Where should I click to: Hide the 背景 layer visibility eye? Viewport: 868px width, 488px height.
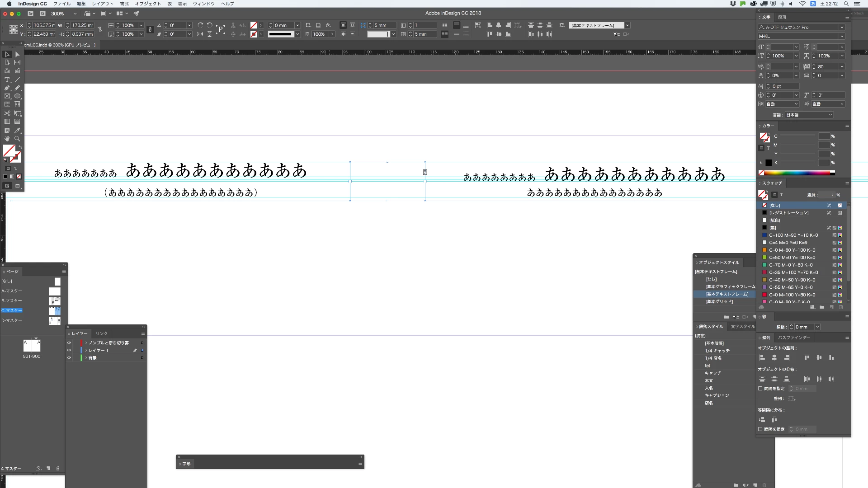69,358
